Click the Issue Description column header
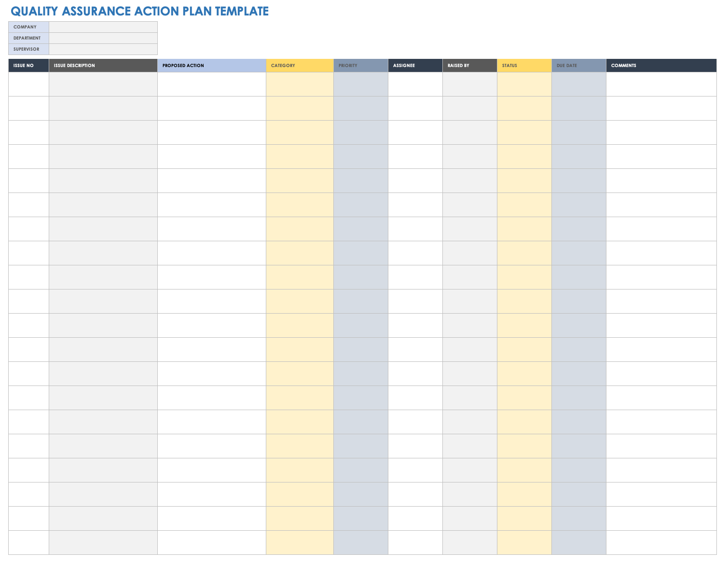This screenshot has height=565, width=728. (x=103, y=66)
